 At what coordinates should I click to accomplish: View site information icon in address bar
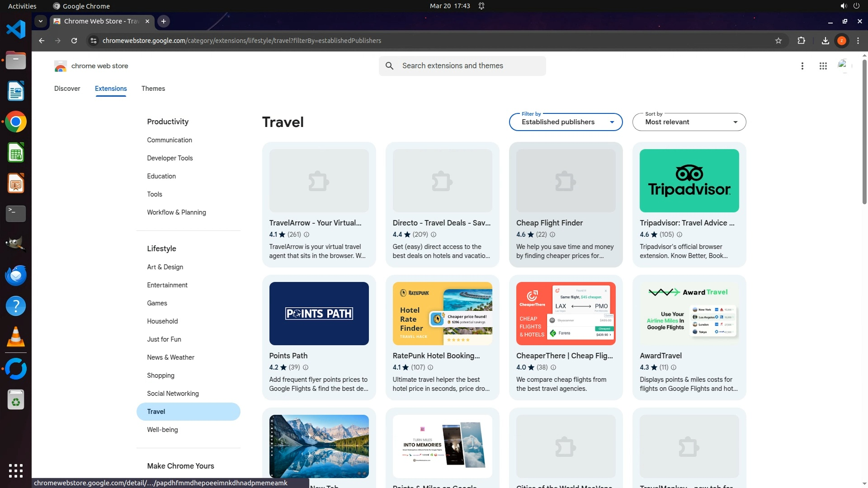[x=93, y=41]
